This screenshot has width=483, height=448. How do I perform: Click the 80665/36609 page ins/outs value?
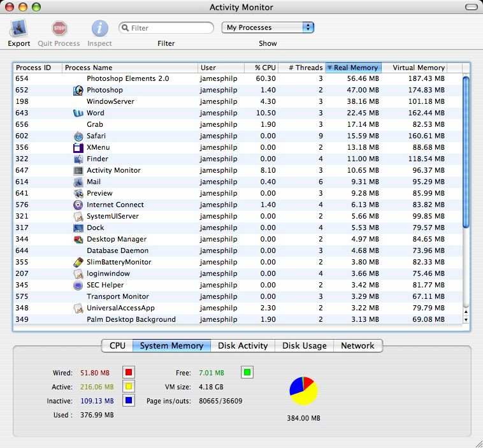point(220,401)
